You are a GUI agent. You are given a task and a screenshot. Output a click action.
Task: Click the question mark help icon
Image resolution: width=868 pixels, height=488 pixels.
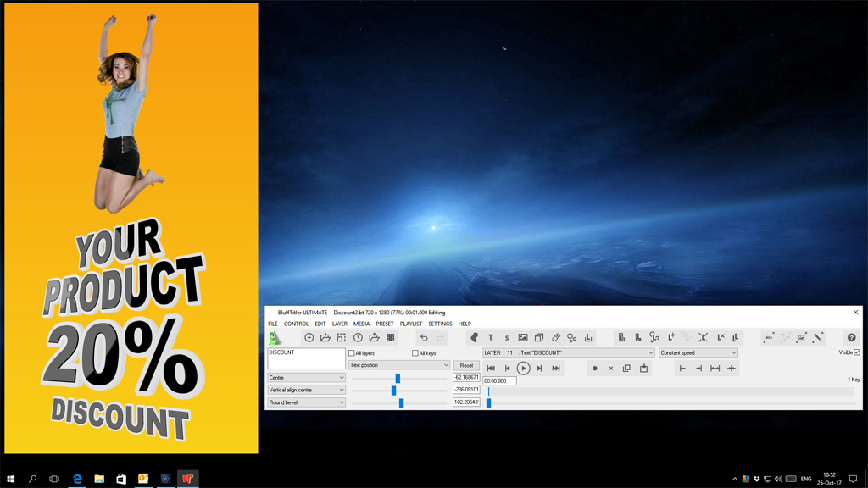(851, 338)
